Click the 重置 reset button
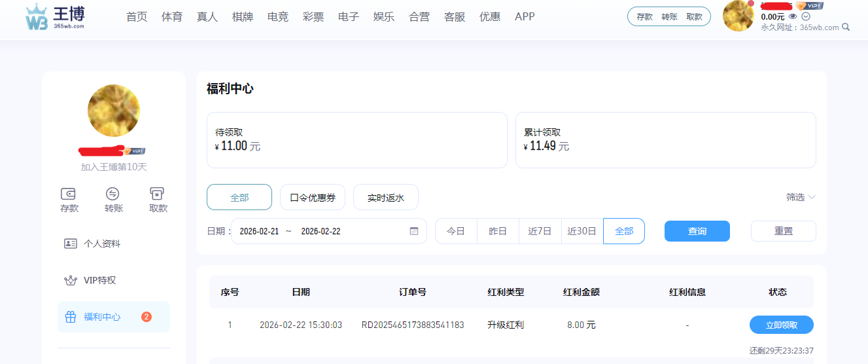Screen dimensions: 868x364 click(x=783, y=231)
